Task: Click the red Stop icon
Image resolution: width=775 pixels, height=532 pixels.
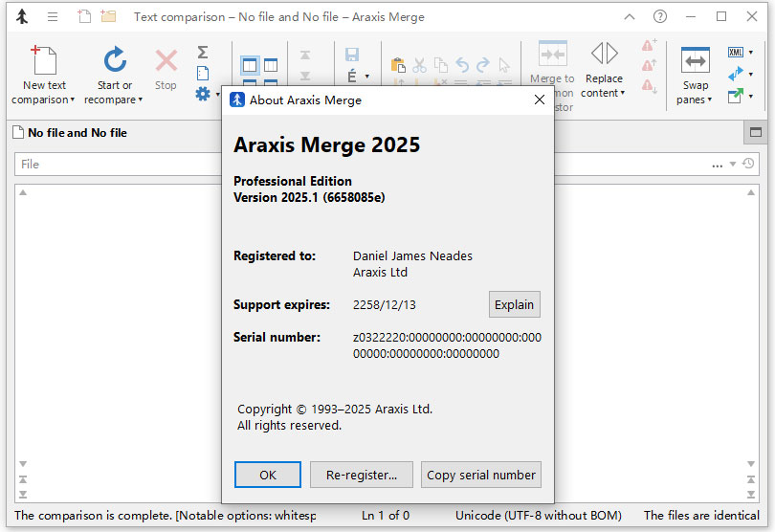Action: click(166, 61)
